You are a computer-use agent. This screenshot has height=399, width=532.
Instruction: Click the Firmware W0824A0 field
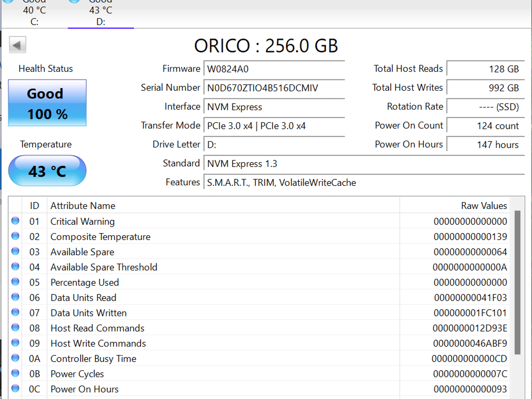point(274,69)
